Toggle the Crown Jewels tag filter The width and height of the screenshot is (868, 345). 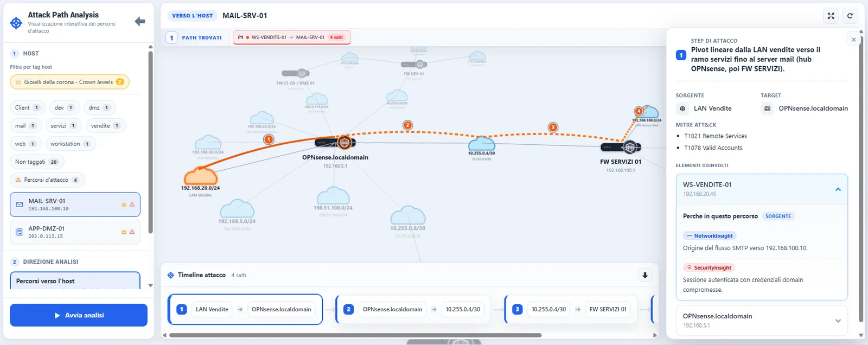click(69, 82)
